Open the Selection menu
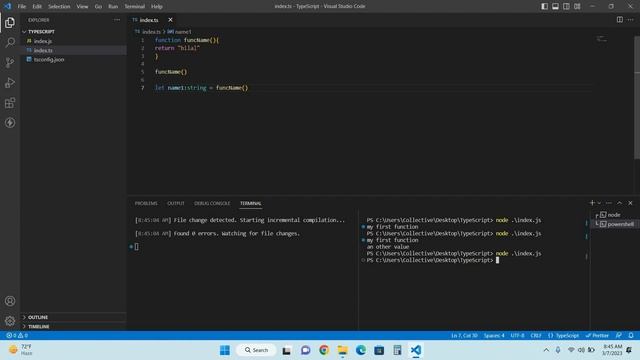Viewport: 640px width, 360px height. [x=59, y=7]
